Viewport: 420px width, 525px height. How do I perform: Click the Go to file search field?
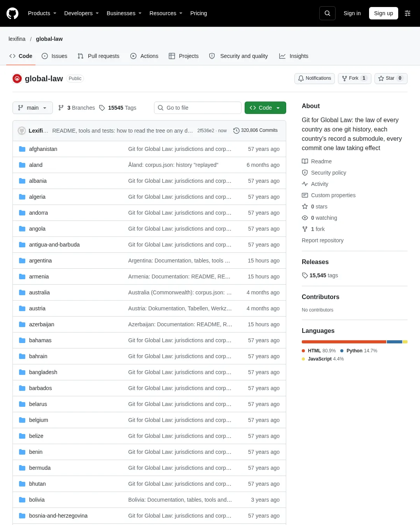198,108
